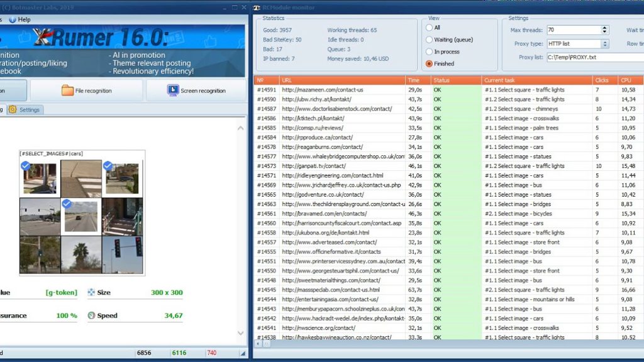The height and width of the screenshot is (362, 644).
Task: Click the IP banned: 7 statistic
Action: click(279, 58)
